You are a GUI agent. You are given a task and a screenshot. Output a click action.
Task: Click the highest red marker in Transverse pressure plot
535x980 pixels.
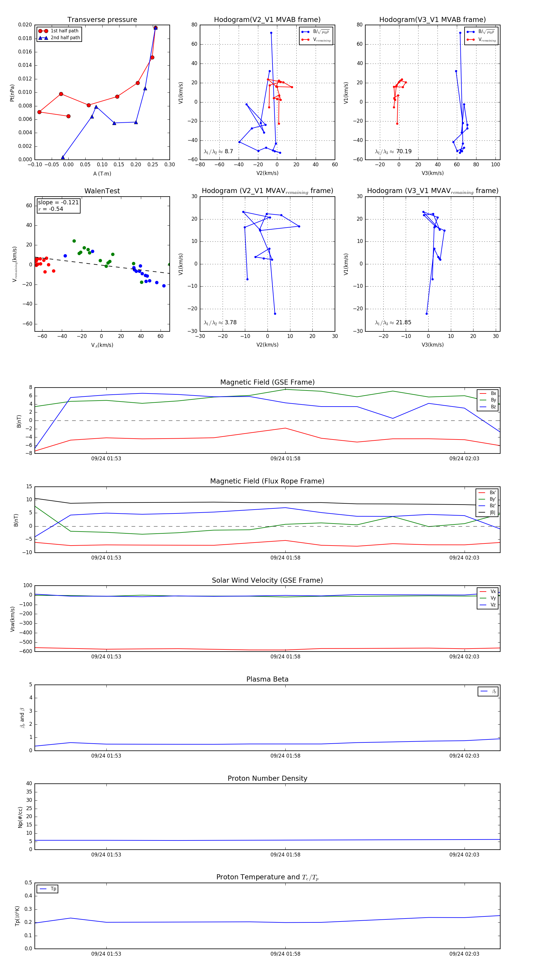[x=155, y=28]
